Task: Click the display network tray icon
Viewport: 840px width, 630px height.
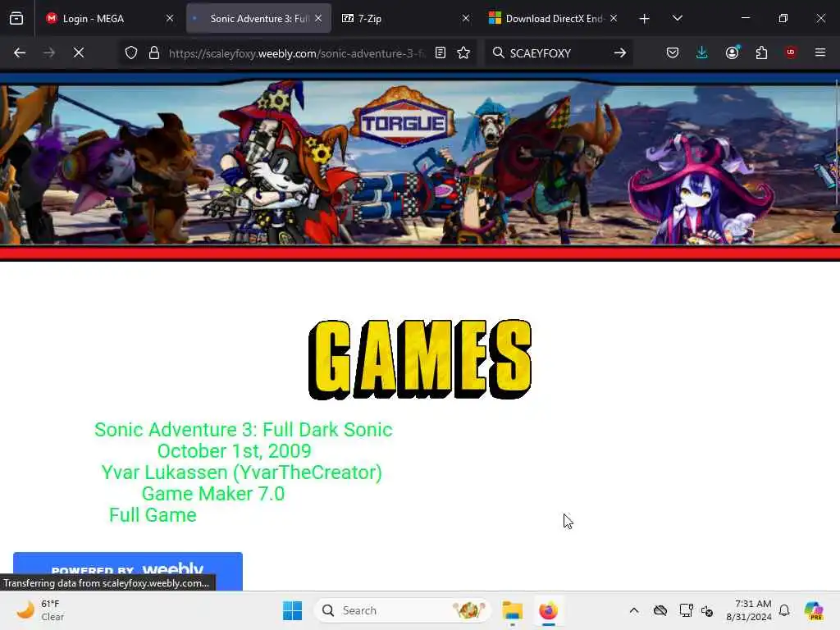Action: [x=686, y=610]
